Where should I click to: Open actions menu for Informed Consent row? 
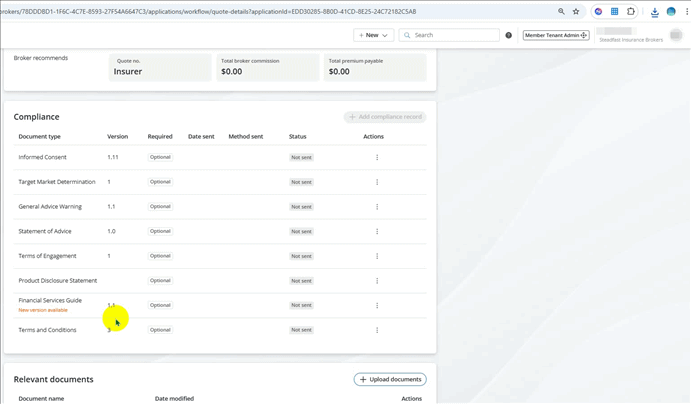(x=377, y=158)
